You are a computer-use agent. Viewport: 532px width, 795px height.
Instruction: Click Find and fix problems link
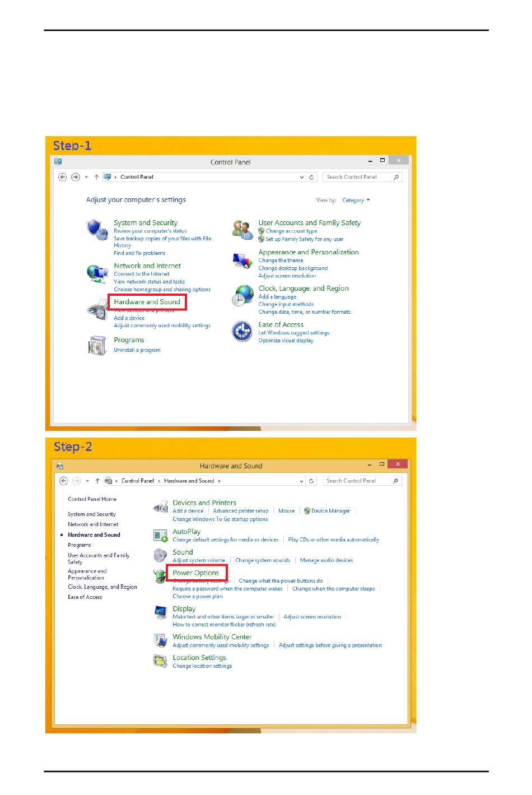pos(139,253)
